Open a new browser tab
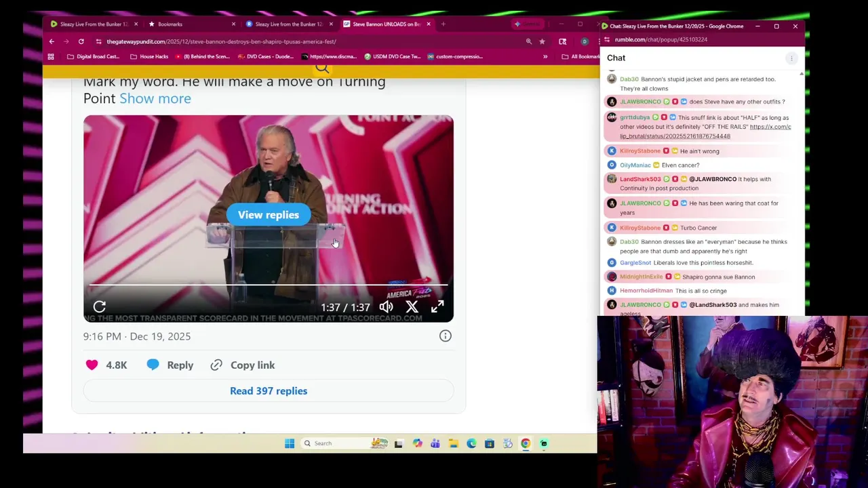This screenshot has width=868, height=488. point(443,24)
